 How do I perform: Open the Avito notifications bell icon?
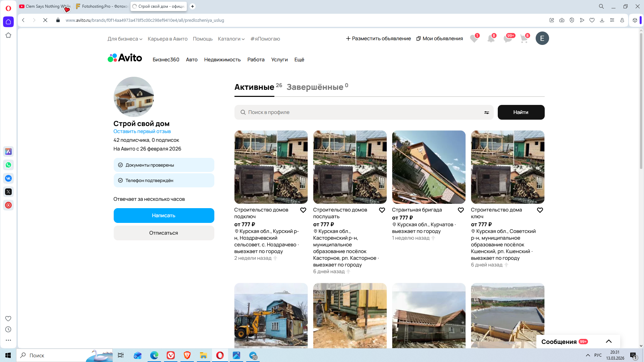[491, 39]
